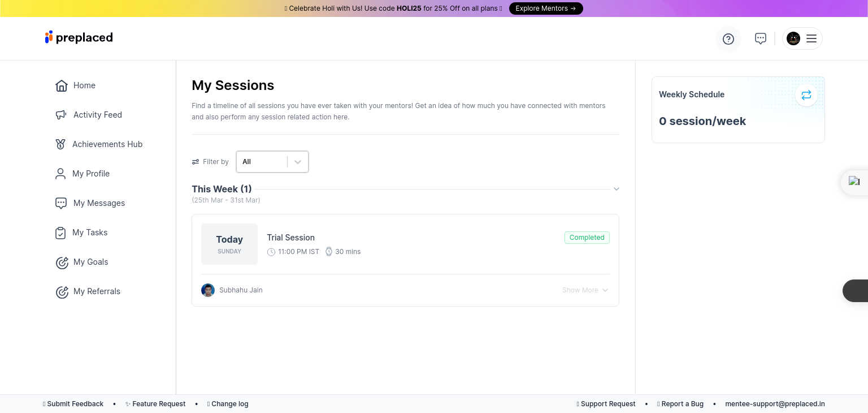Collapse the This Week section chevron
Viewport: 868px width, 413px height.
(617, 189)
